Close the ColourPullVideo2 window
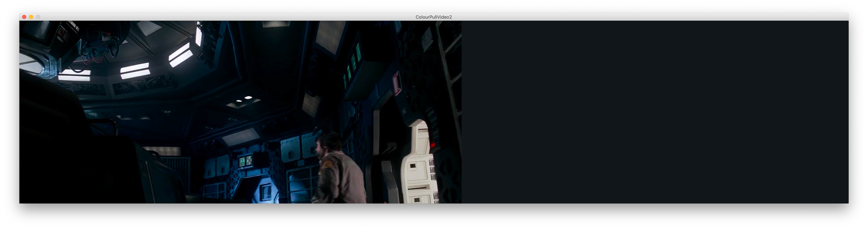Screen dimensions: 868x229 [24, 17]
